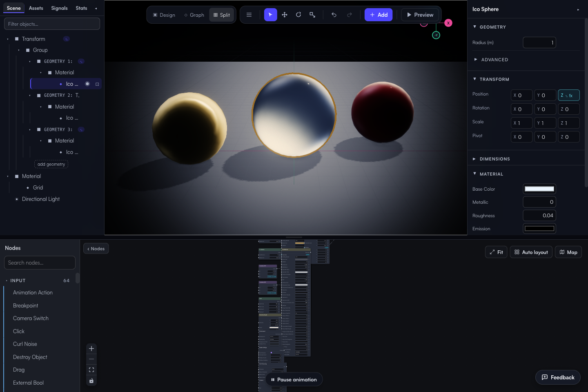Collapse the GEOMETRY 1 node
The height and width of the screenshot is (392, 588).
30,62
